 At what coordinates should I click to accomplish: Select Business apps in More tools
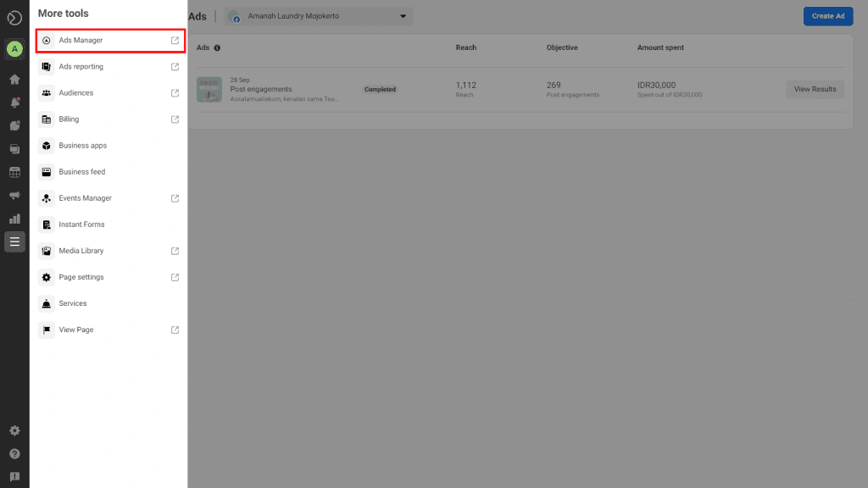point(110,146)
